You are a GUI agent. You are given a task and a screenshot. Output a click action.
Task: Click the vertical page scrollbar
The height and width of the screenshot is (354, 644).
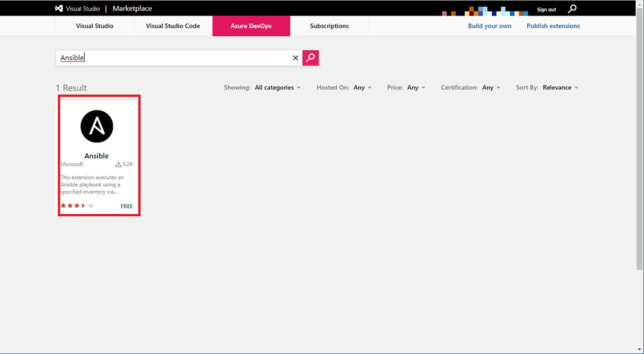tap(639, 140)
